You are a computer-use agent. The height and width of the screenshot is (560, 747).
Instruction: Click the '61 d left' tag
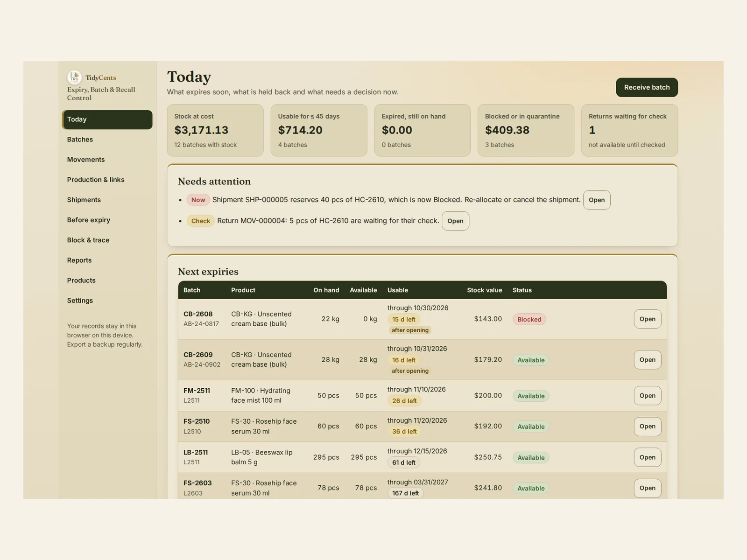pos(404,462)
